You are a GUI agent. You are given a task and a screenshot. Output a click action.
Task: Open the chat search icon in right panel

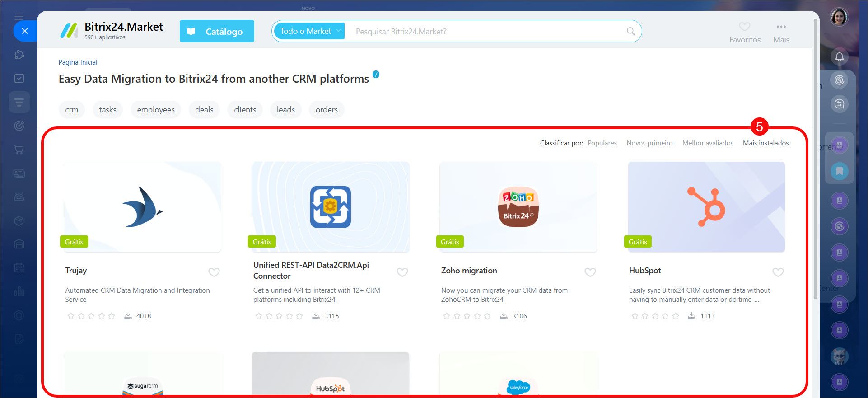click(x=839, y=104)
